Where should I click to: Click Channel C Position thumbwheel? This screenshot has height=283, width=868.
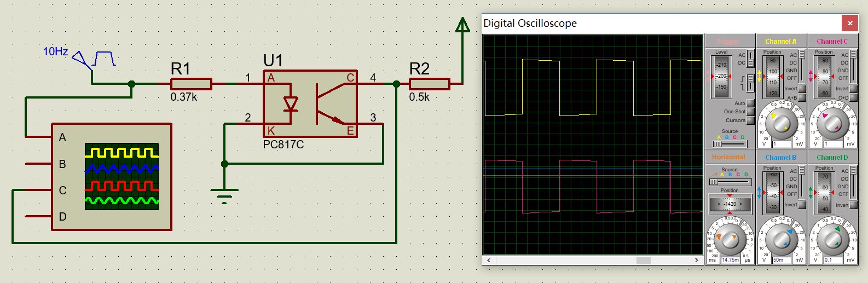click(824, 77)
